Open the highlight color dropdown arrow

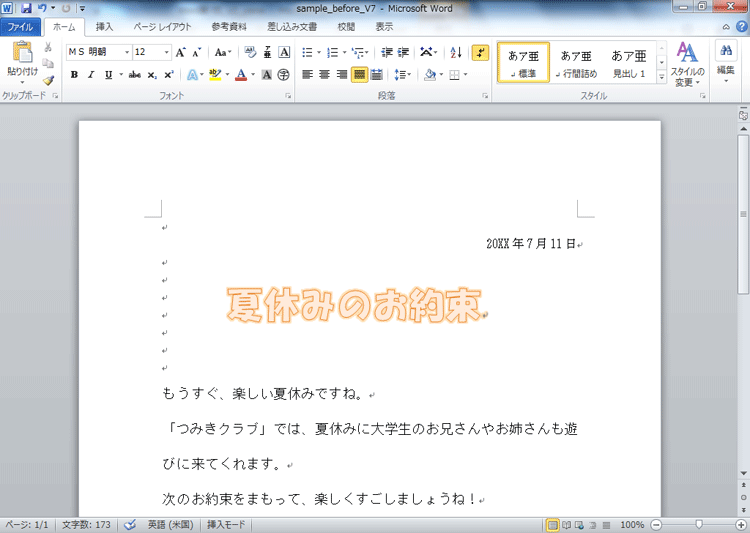227,75
